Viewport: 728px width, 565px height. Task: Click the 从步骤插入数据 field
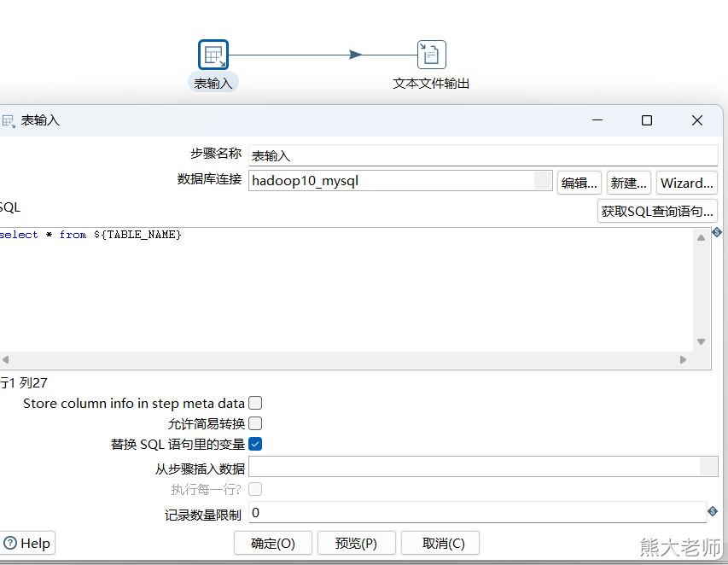483,467
